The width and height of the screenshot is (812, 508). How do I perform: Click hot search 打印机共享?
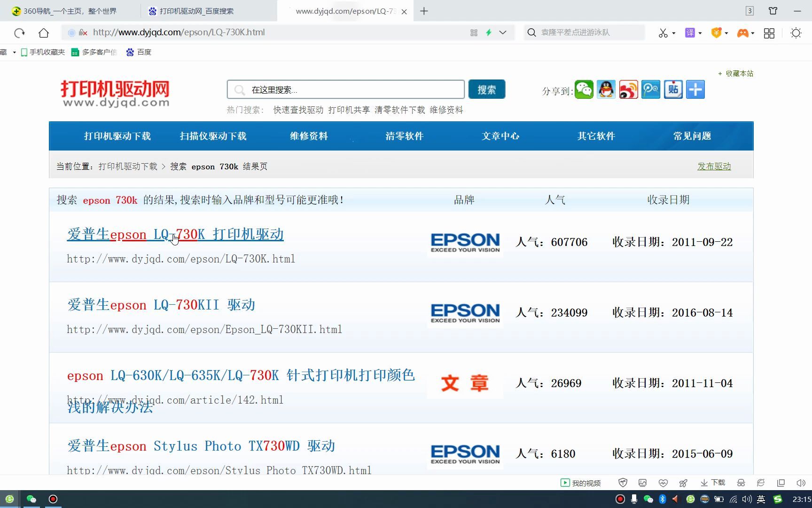tap(349, 110)
